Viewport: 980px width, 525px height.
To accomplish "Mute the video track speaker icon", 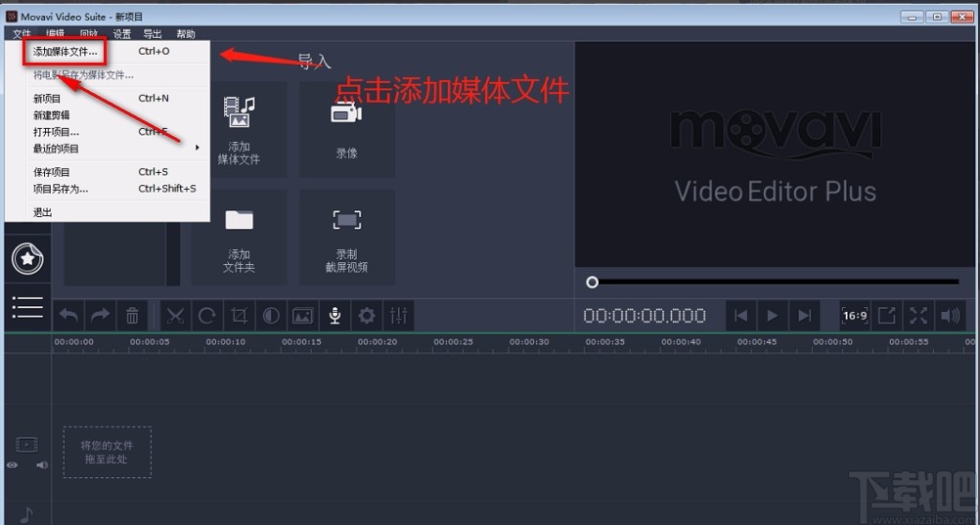I will [x=42, y=465].
